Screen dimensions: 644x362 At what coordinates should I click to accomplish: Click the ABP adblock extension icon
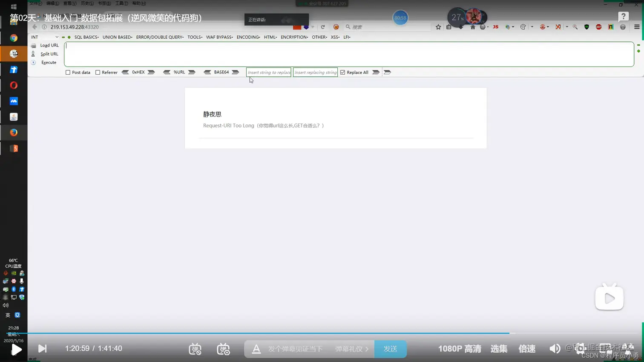pos(598,27)
